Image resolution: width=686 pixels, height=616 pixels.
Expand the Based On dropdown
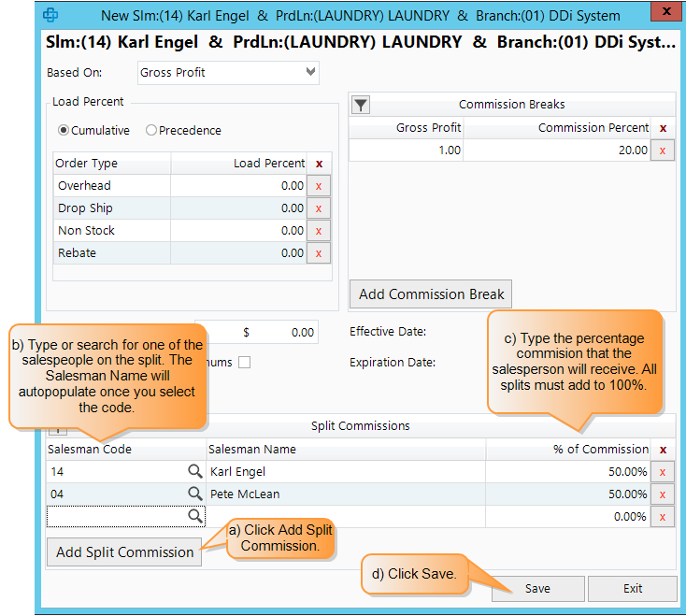tap(310, 72)
